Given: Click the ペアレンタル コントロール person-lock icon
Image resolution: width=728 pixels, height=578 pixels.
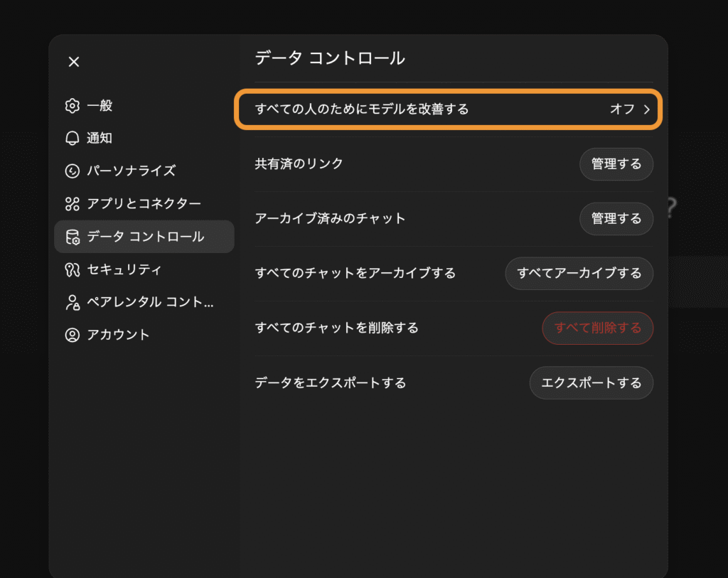Looking at the screenshot, I should [x=72, y=302].
